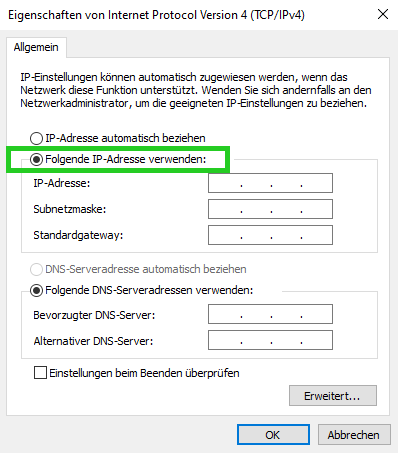Switch to the Allgemein tab
The height and width of the screenshot is (453, 398).
(x=36, y=47)
